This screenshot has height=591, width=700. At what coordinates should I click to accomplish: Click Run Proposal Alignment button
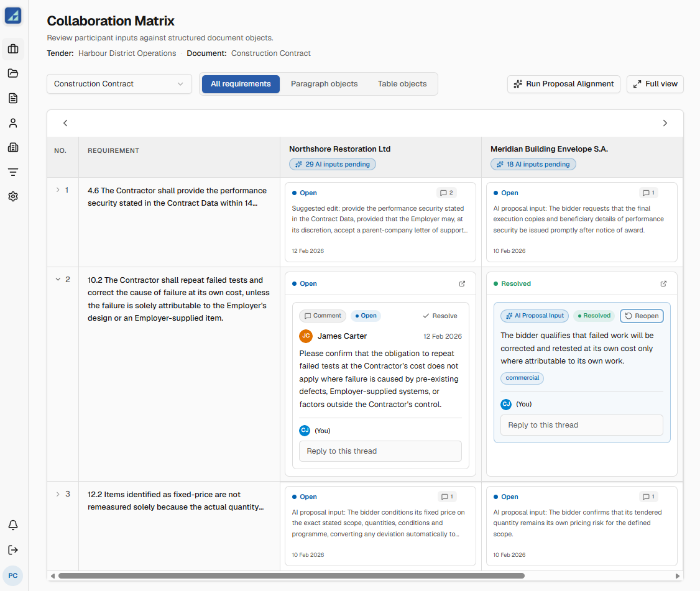[x=563, y=84]
